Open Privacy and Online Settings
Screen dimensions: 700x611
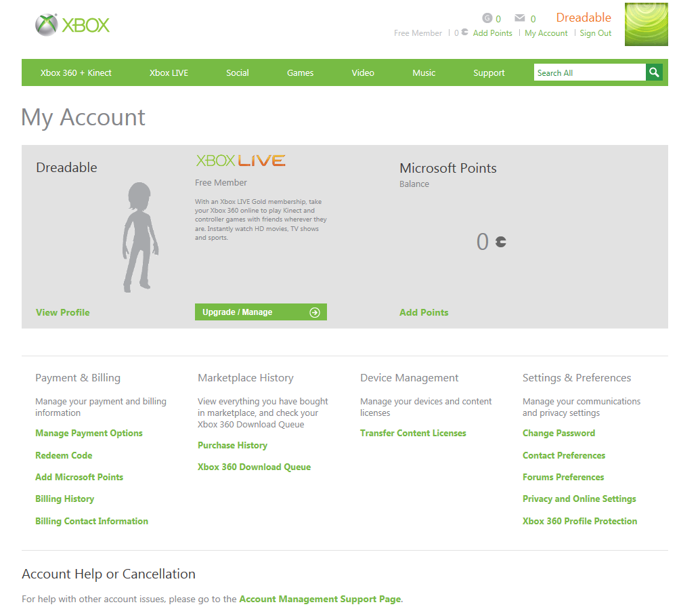tap(579, 499)
